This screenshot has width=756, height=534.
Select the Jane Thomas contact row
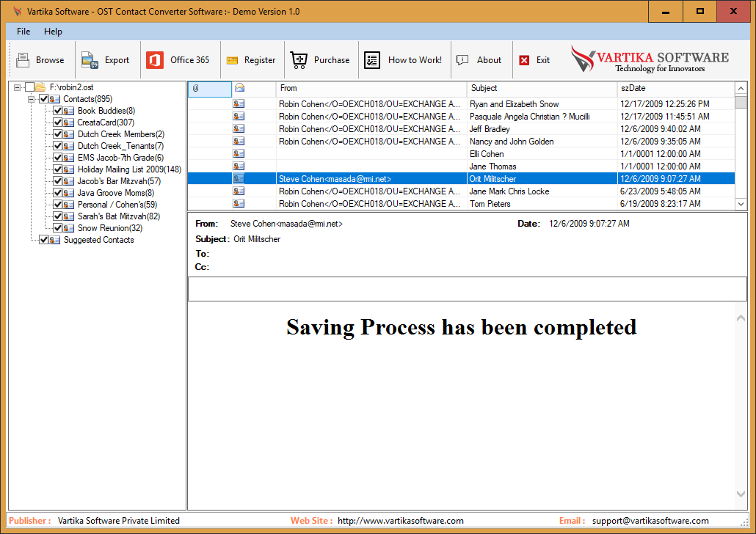click(x=461, y=167)
